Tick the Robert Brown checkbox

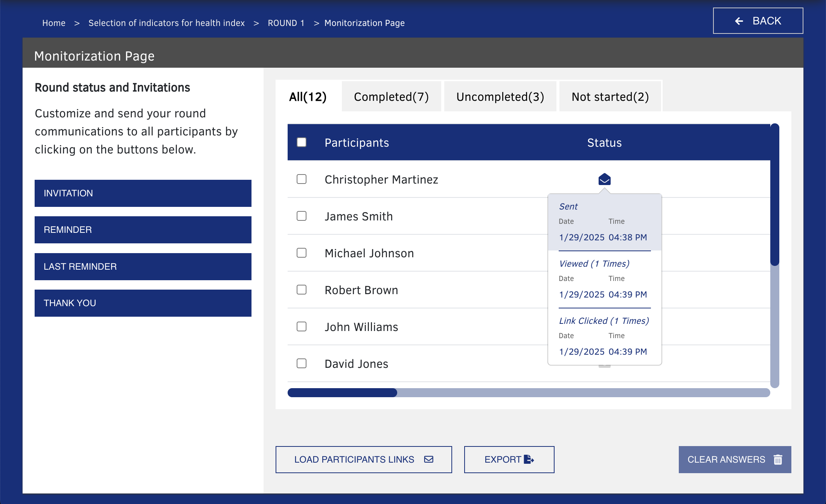pyautogui.click(x=302, y=290)
